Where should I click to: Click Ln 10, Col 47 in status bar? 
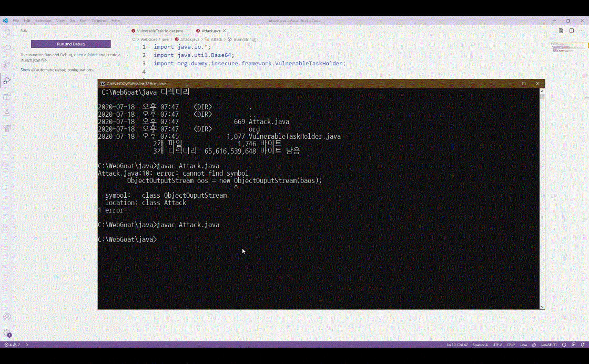pyautogui.click(x=457, y=345)
